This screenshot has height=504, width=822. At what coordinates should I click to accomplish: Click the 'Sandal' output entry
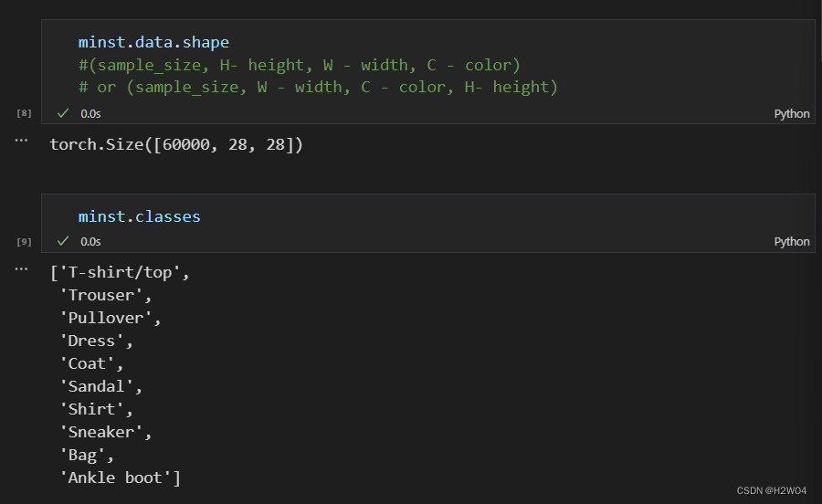97,386
